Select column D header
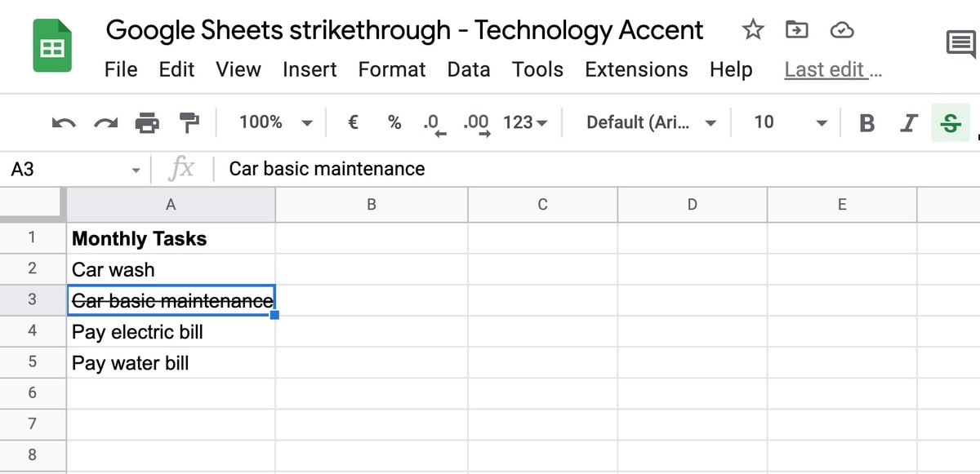The image size is (980, 474). point(693,205)
